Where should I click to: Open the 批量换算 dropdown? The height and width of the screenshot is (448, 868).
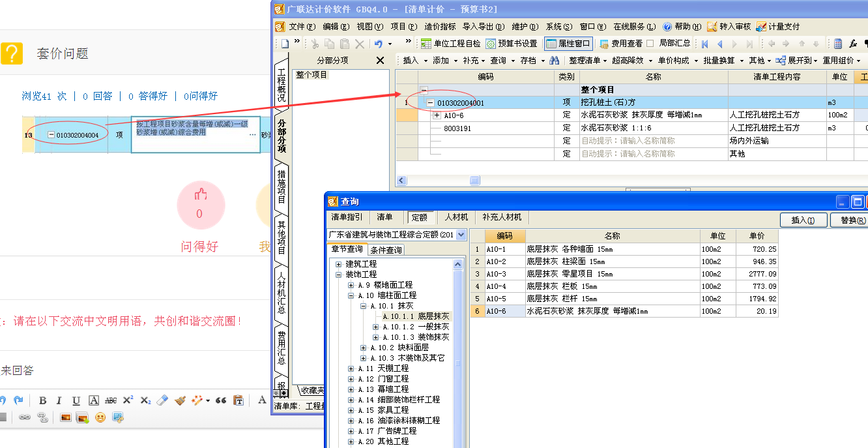723,60
